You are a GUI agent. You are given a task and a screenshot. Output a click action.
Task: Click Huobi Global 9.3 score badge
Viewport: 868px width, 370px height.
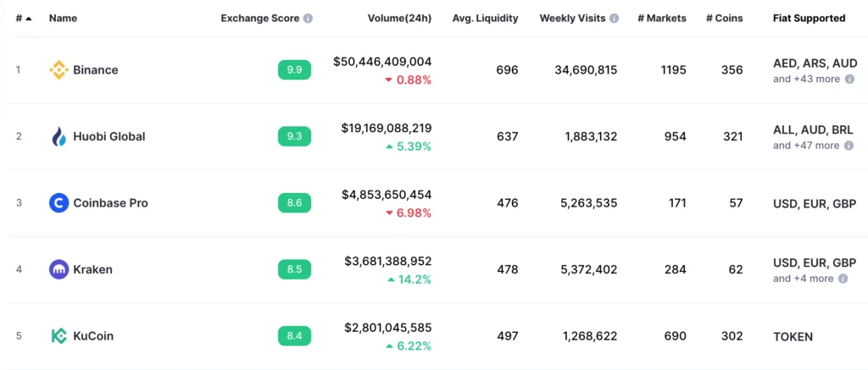pos(294,136)
